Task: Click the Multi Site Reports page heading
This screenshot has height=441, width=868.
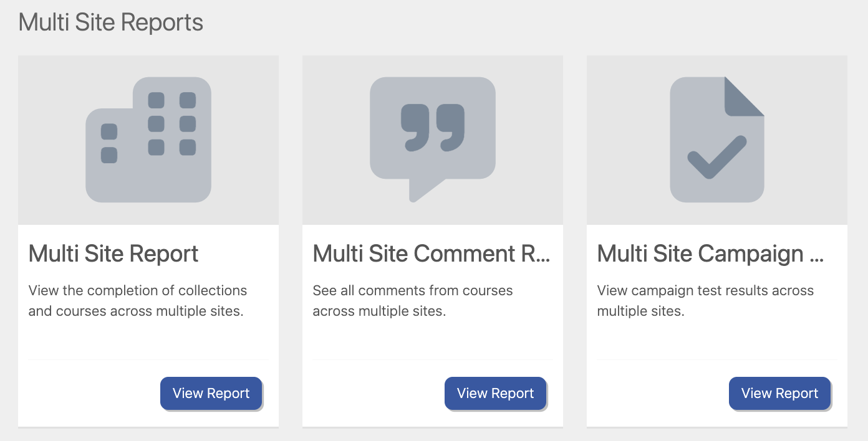Action: click(111, 22)
